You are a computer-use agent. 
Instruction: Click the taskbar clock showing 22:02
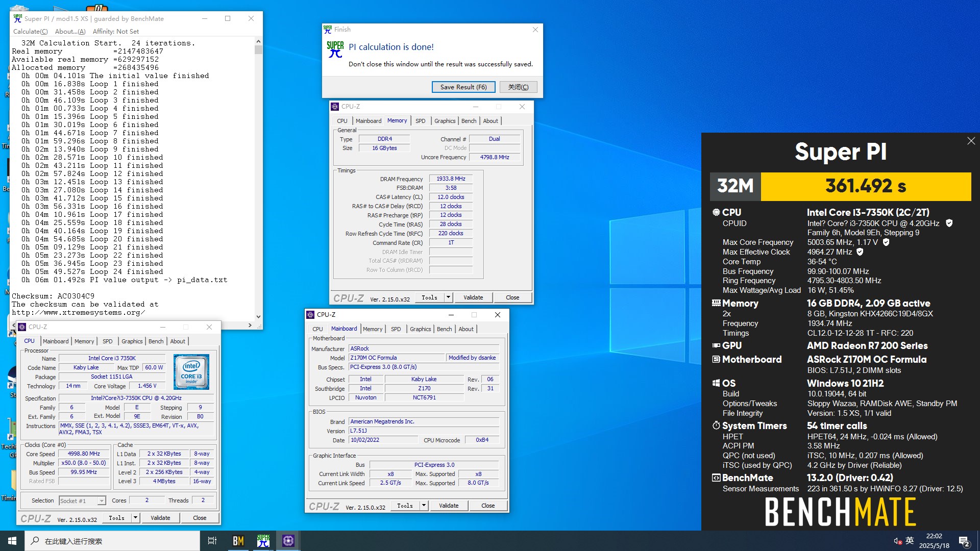[x=934, y=541]
